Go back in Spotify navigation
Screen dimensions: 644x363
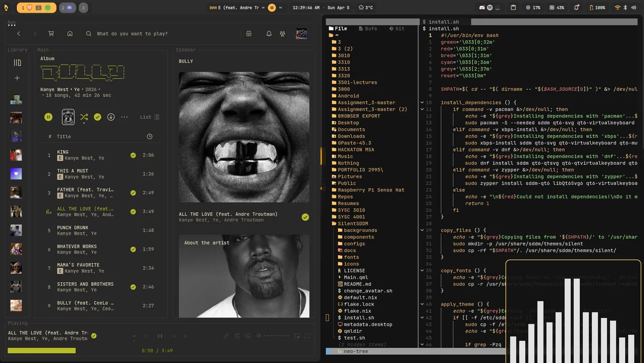point(19,34)
